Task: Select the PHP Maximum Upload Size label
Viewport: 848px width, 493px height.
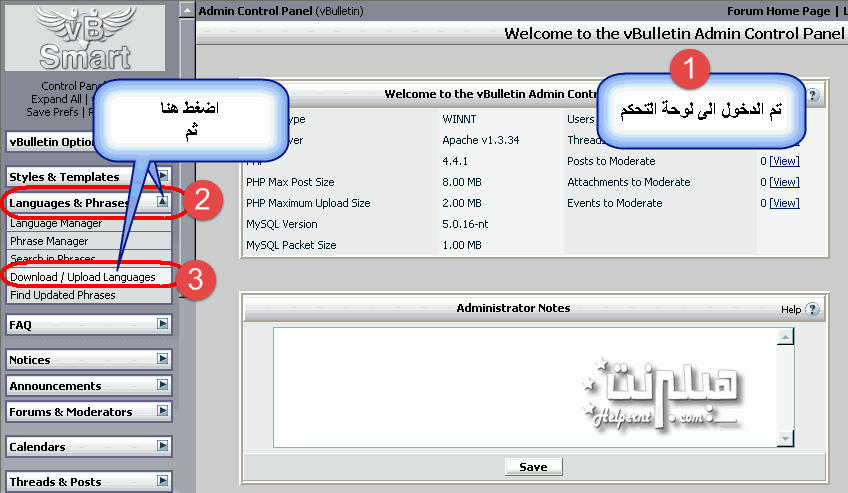Action: tap(308, 203)
